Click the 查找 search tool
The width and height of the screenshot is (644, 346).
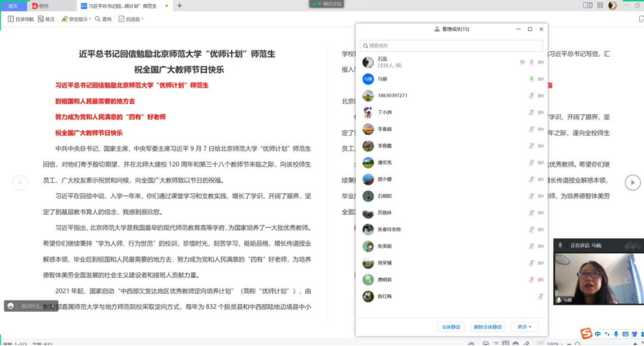point(104,19)
